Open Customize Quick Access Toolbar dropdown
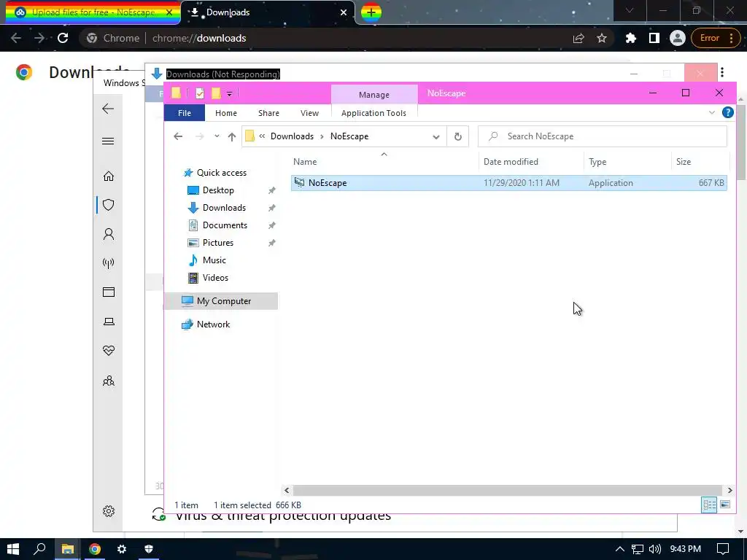This screenshot has width=747, height=560. coord(229,94)
